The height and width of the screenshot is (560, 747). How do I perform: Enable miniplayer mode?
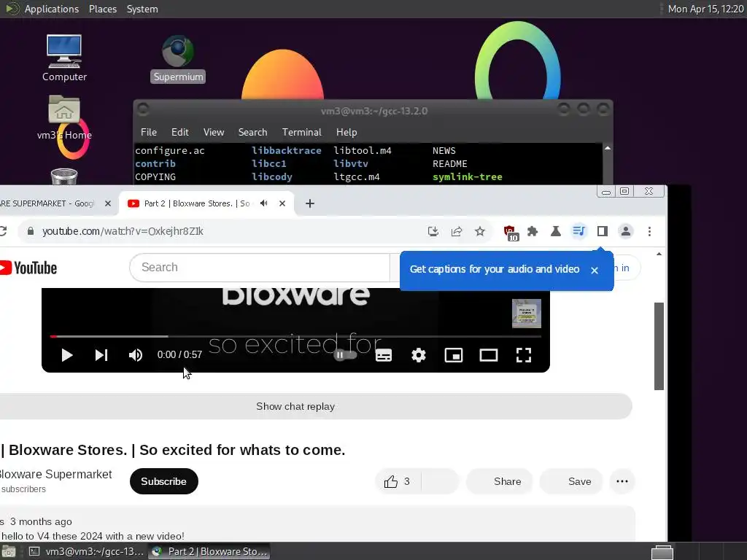(x=454, y=355)
